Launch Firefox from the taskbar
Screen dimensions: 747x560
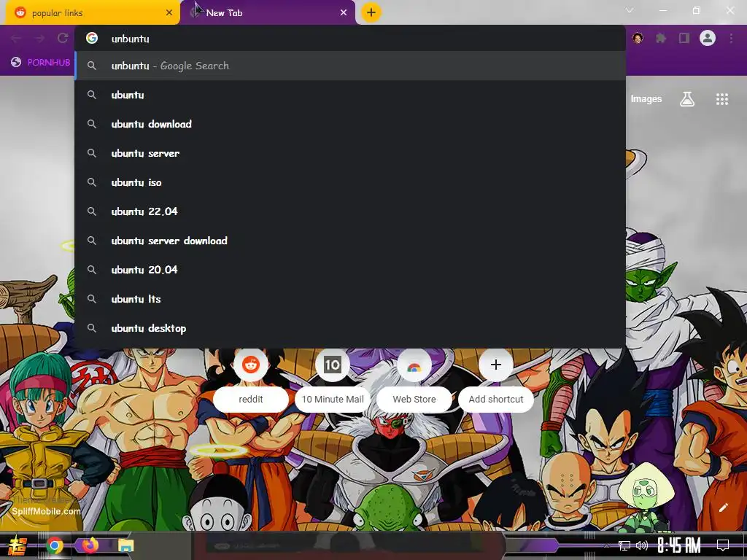pos(90,545)
